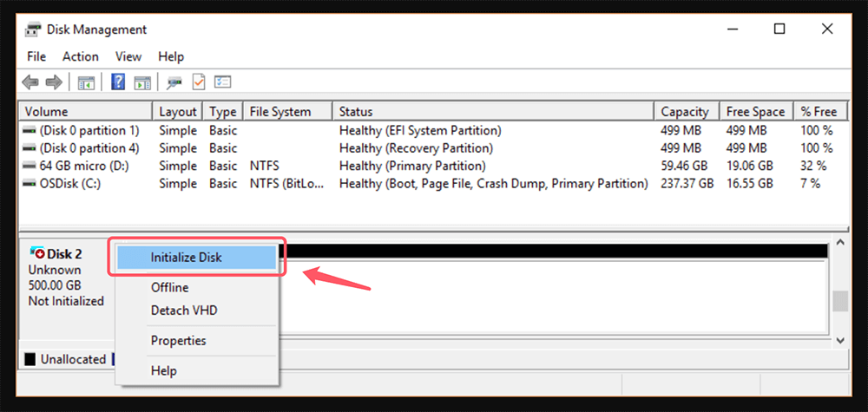868x412 pixels.
Task: Click the Show/Hide Console Tree icon
Action: click(87, 82)
